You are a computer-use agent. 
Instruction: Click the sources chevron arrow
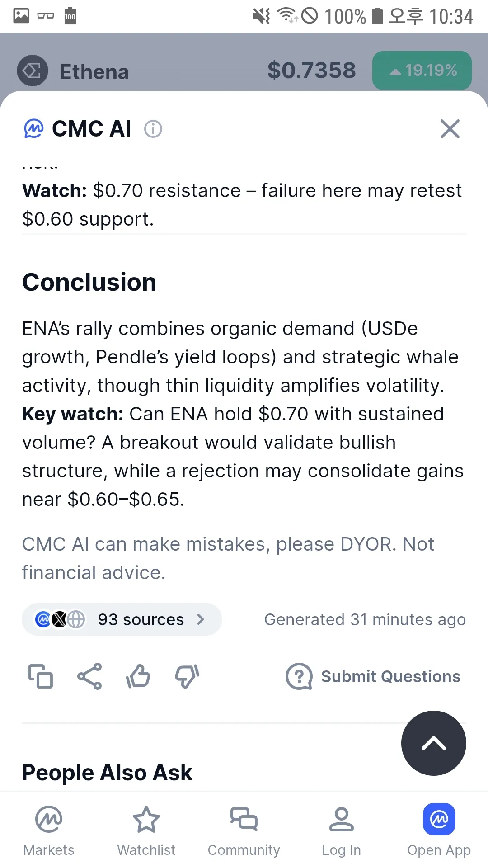tap(201, 619)
